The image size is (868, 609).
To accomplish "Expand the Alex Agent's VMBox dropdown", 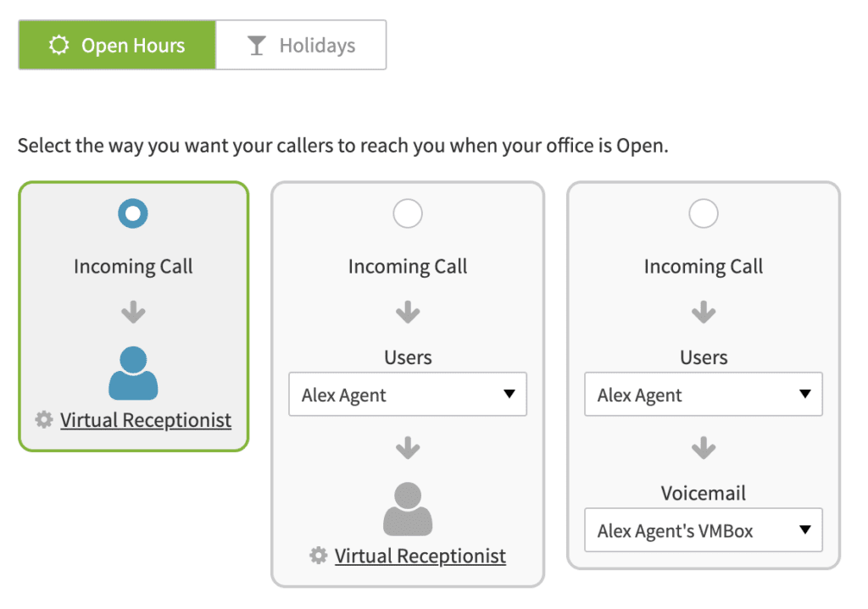I will point(704,530).
